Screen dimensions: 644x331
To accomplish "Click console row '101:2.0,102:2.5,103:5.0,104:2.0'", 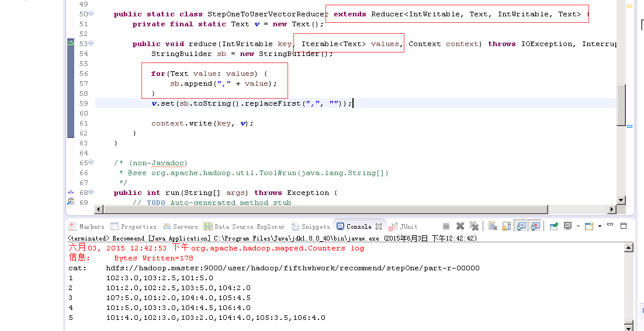I will point(178,288).
